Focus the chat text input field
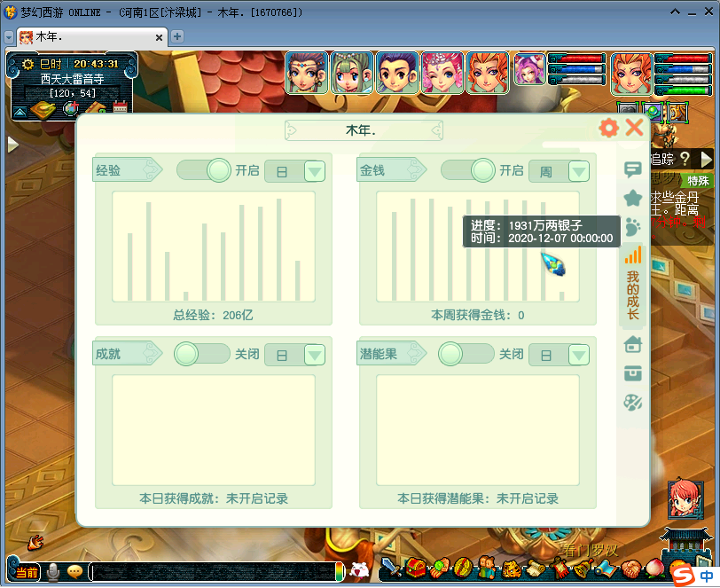Screen dimensions: 720x588 214,572
